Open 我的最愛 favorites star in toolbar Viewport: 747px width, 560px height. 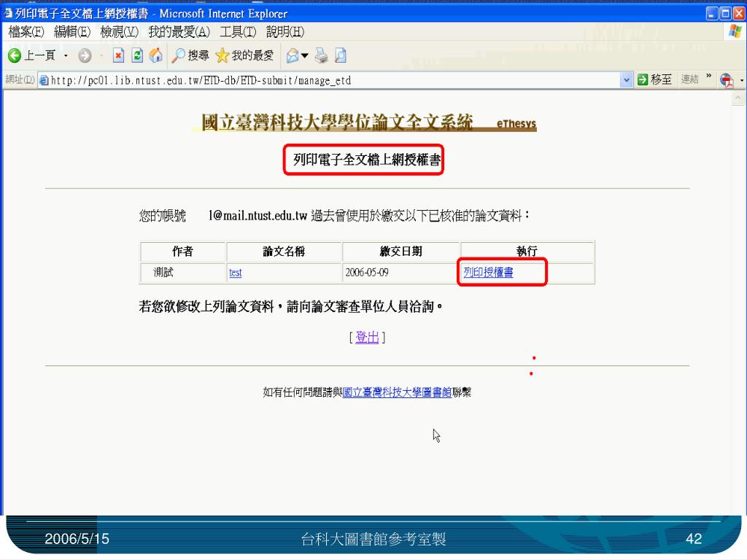coord(244,55)
